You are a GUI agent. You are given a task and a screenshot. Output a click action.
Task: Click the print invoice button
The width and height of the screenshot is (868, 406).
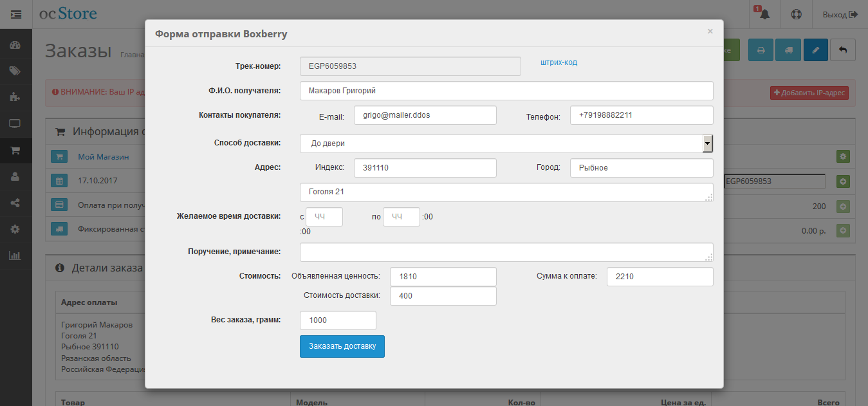click(x=761, y=50)
